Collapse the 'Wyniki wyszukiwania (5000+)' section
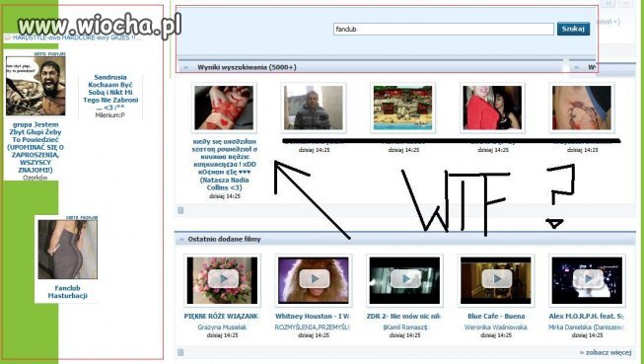 tap(186, 67)
